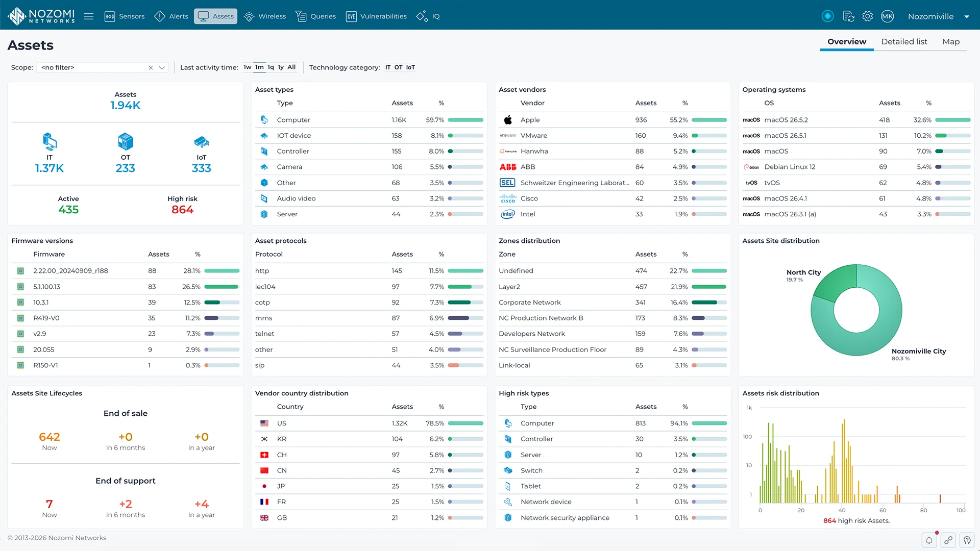980x551 pixels.
Task: Toggle the IoT technology category filter
Action: pos(410,67)
